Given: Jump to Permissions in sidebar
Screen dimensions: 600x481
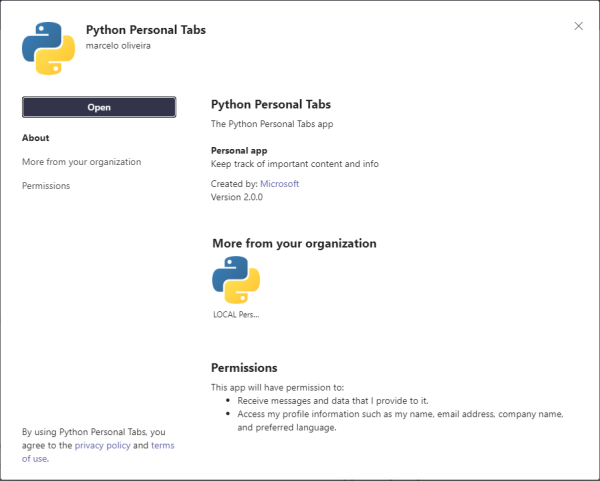Looking at the screenshot, I should coord(46,186).
